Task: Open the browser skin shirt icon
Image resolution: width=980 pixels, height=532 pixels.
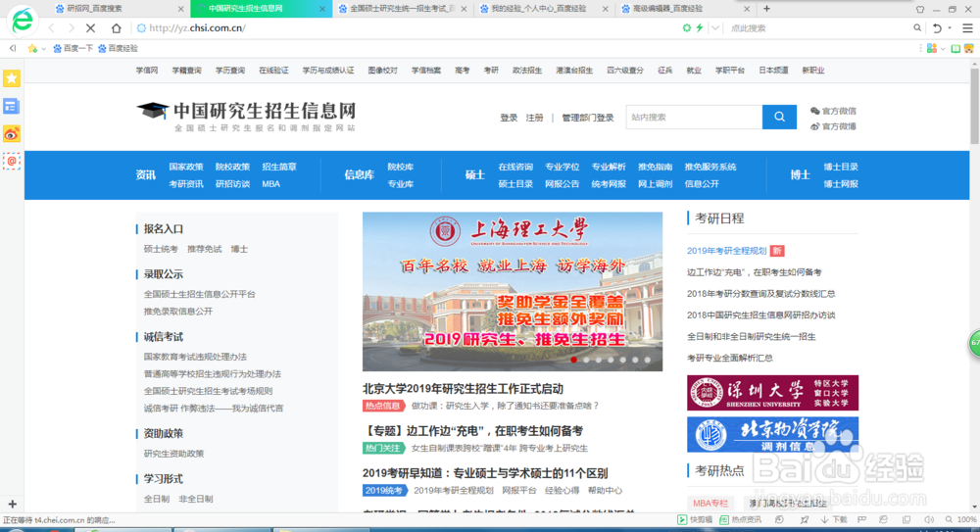Action: (920, 9)
